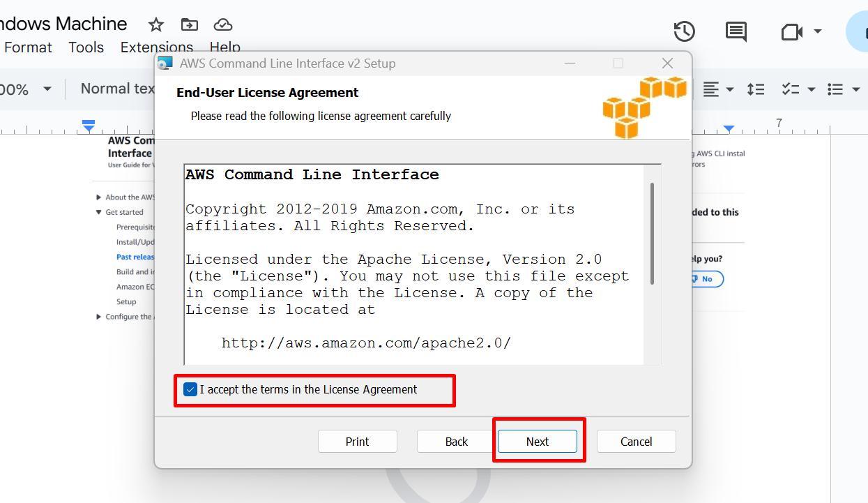Insert a checklist with toolbar icon
This screenshot has height=503, width=868.
pos(791,89)
